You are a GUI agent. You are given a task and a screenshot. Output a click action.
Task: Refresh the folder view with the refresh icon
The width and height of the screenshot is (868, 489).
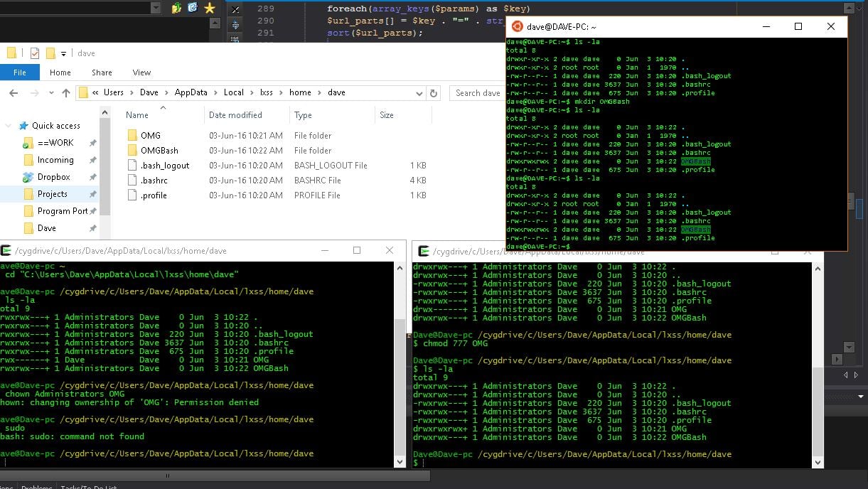pyautogui.click(x=434, y=93)
